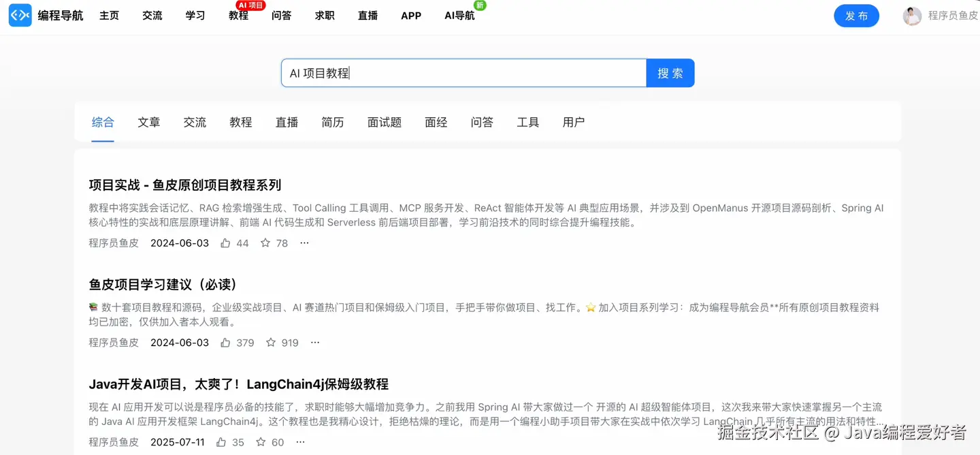Image resolution: width=980 pixels, height=455 pixels.
Task: Star the 项目实战 post with 78 favorites
Action: click(x=265, y=243)
